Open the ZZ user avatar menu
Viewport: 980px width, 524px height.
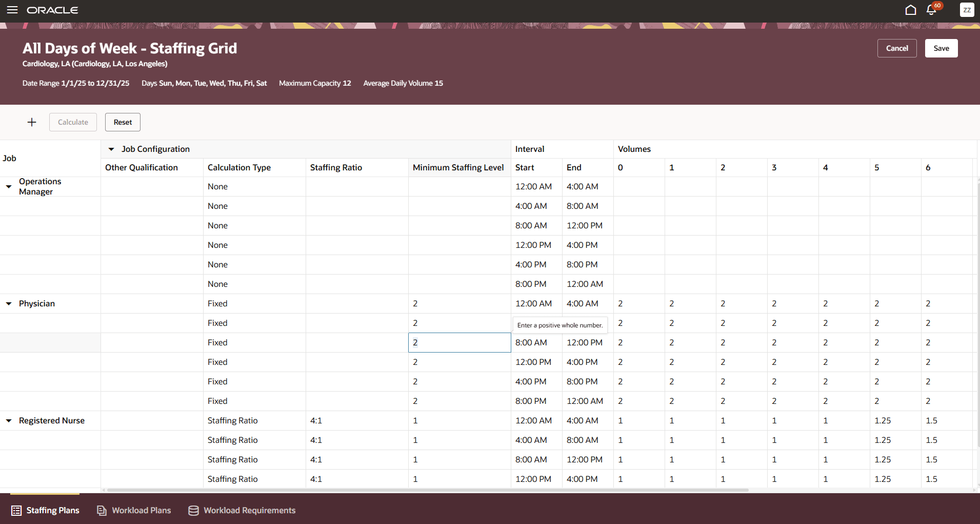pos(967,10)
